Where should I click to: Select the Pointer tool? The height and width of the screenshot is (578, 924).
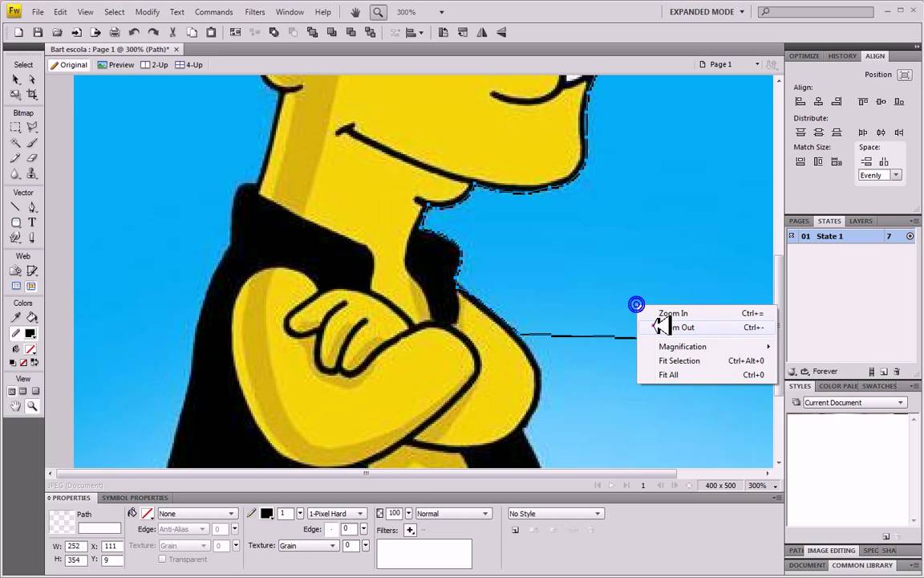(16, 79)
